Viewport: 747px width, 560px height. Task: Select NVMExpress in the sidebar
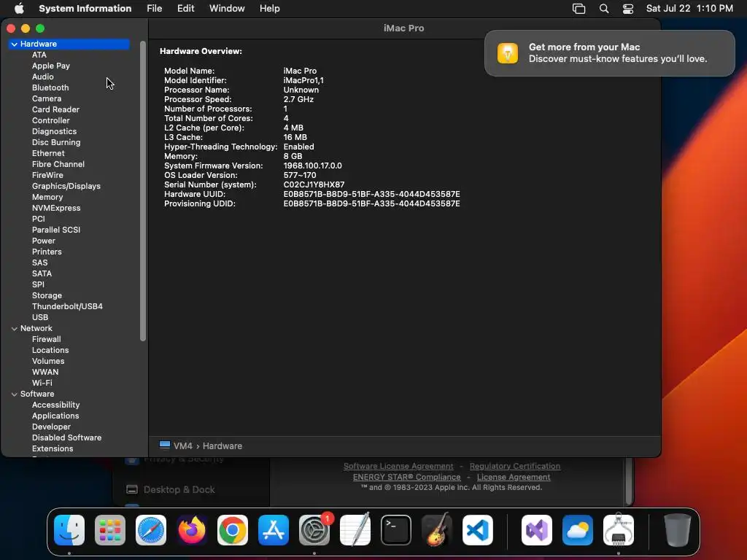pos(56,208)
